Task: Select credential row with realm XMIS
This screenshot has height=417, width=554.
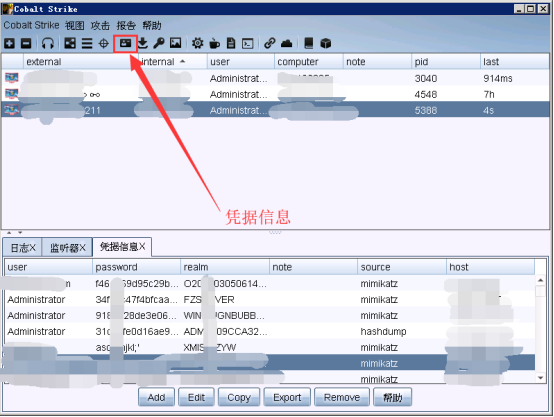Action: point(270,347)
